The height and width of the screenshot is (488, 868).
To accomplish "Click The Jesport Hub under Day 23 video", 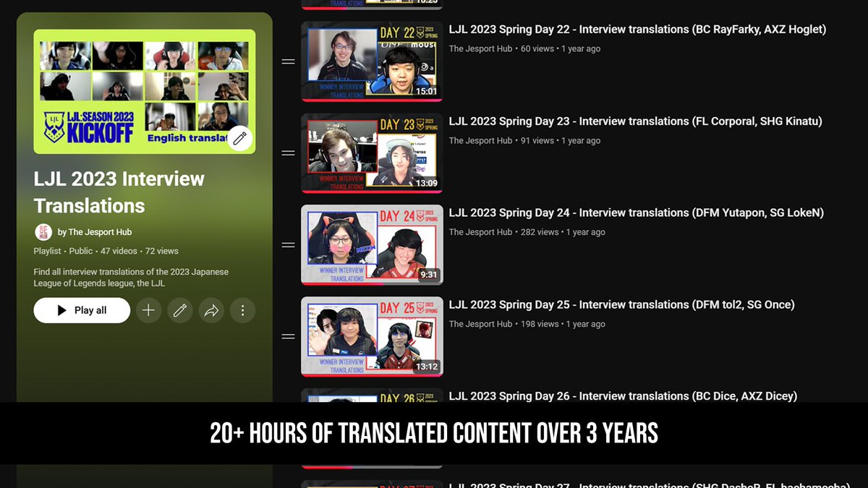I will [x=480, y=140].
